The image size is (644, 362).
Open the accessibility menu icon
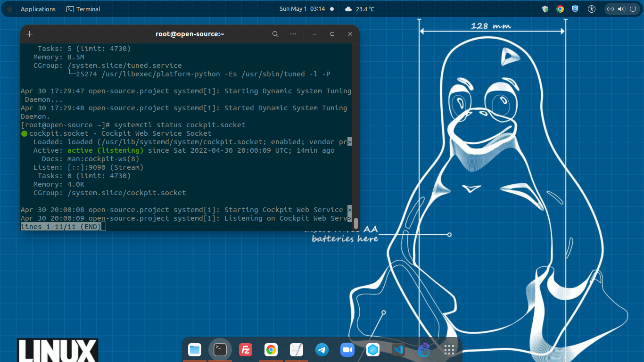(x=592, y=9)
